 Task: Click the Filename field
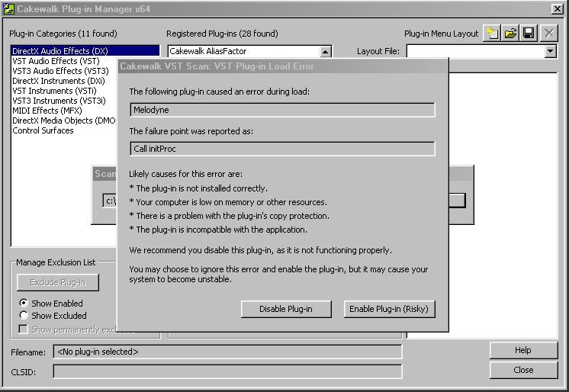click(227, 352)
